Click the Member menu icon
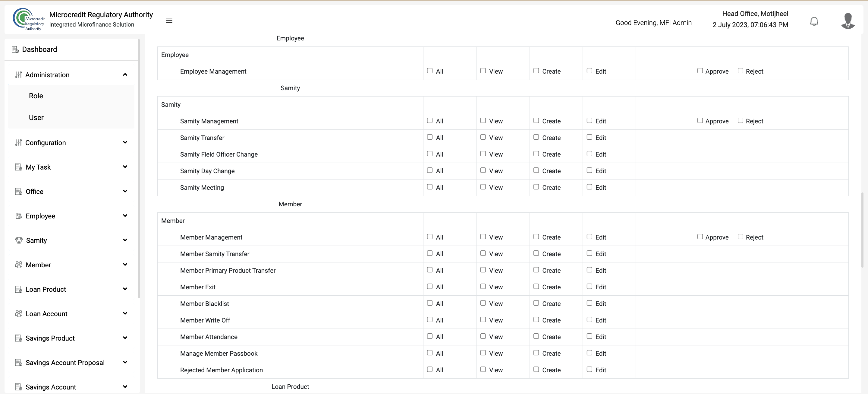 [19, 265]
